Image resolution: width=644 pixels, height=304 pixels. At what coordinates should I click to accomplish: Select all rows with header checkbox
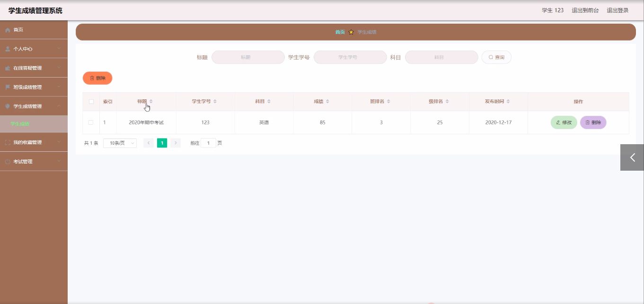[91, 102]
